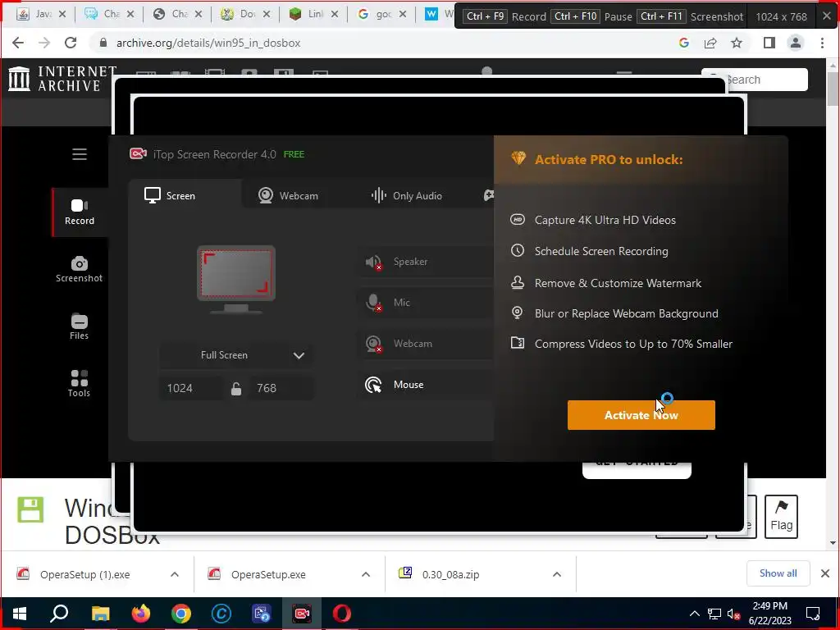Image resolution: width=840 pixels, height=630 pixels.
Task: Switch to the Only Audio tab
Action: tap(407, 195)
